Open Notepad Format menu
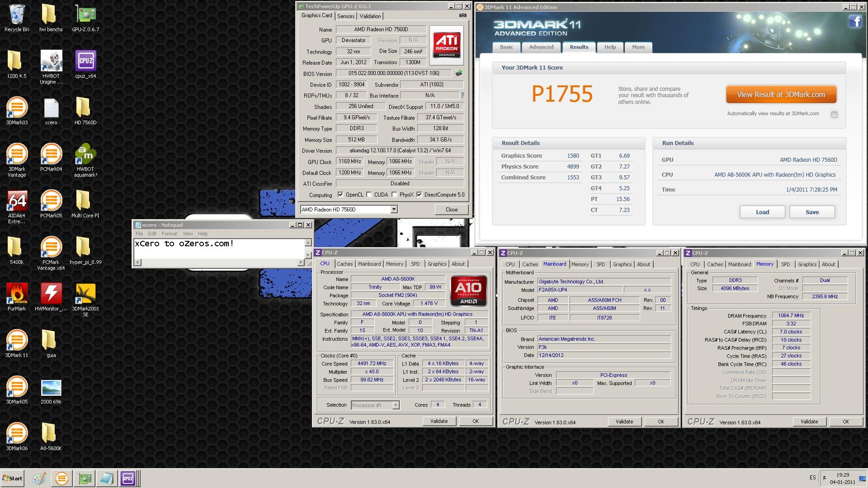 pos(169,234)
